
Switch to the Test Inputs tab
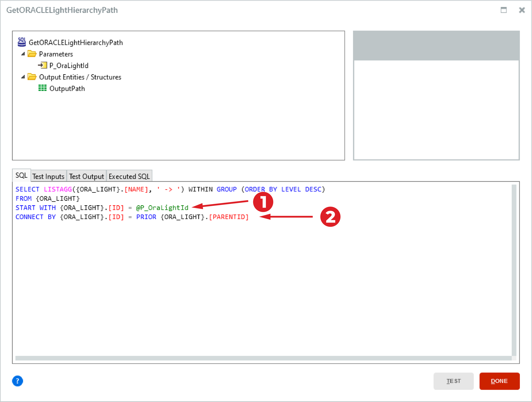point(48,176)
